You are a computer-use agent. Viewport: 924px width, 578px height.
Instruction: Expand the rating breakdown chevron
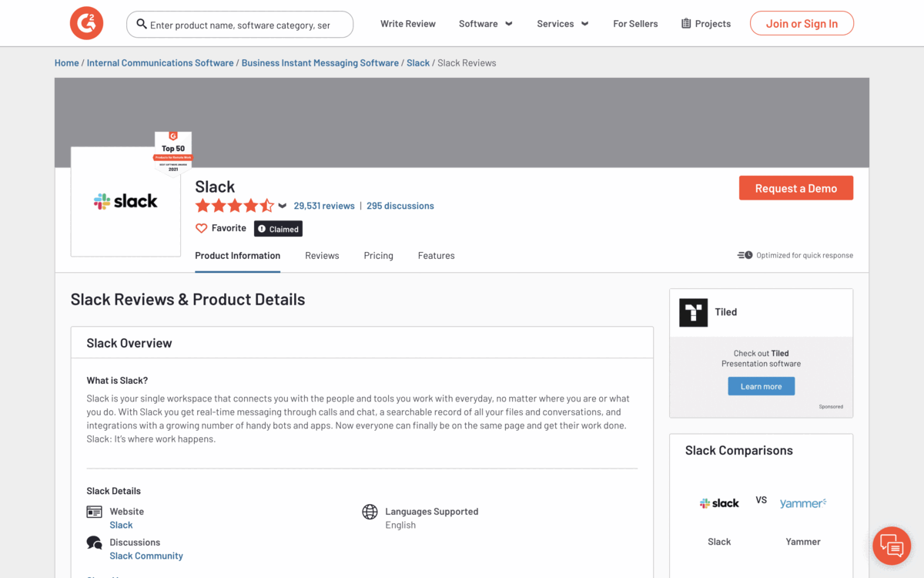[283, 206]
